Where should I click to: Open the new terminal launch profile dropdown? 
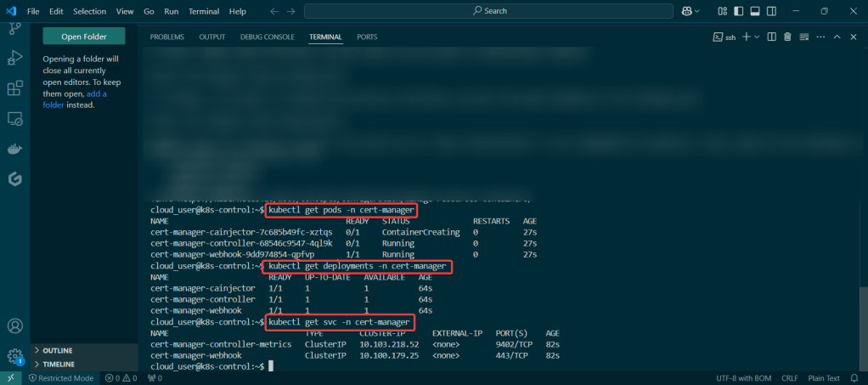(758, 37)
